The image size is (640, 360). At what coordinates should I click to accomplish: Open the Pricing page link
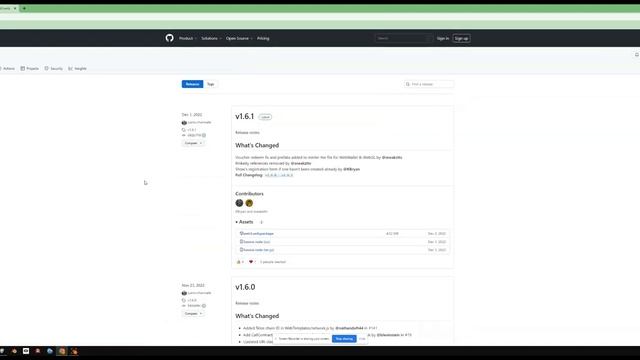(263, 38)
